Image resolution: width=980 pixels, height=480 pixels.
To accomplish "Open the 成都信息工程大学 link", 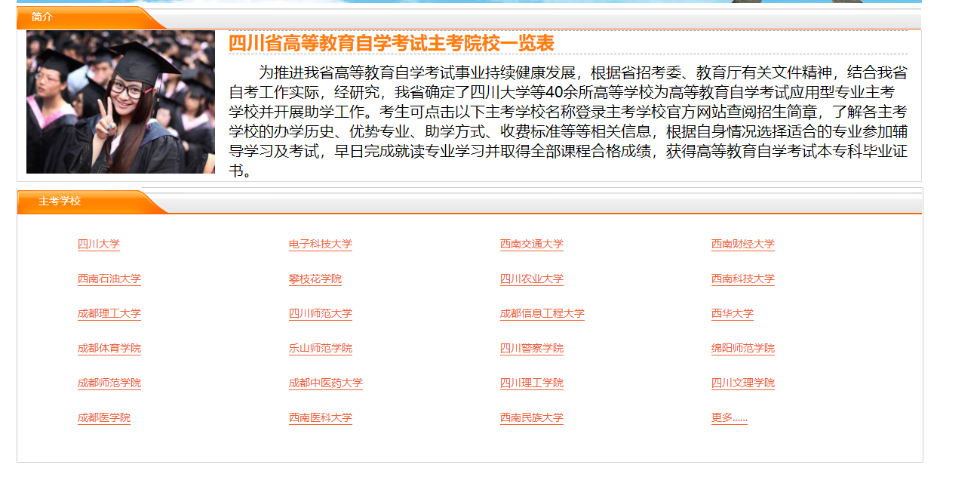I will point(542,314).
